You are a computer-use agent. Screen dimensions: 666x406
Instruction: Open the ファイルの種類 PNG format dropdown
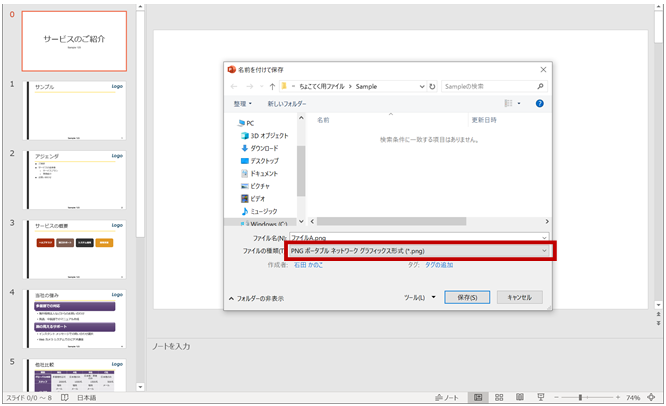[418, 251]
